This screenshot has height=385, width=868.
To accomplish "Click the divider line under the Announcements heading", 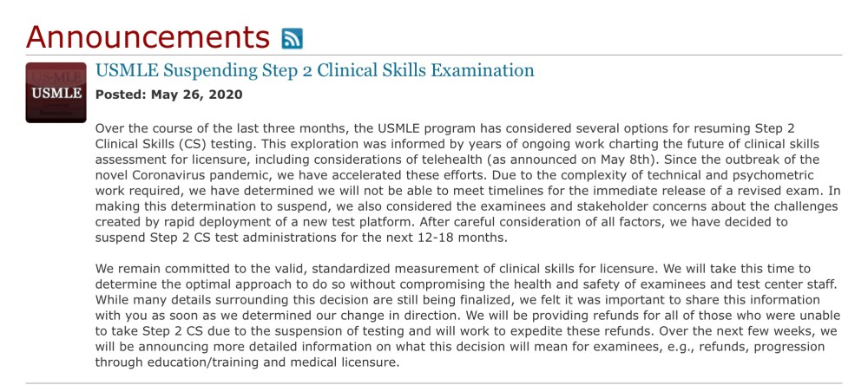I will (434, 55).
